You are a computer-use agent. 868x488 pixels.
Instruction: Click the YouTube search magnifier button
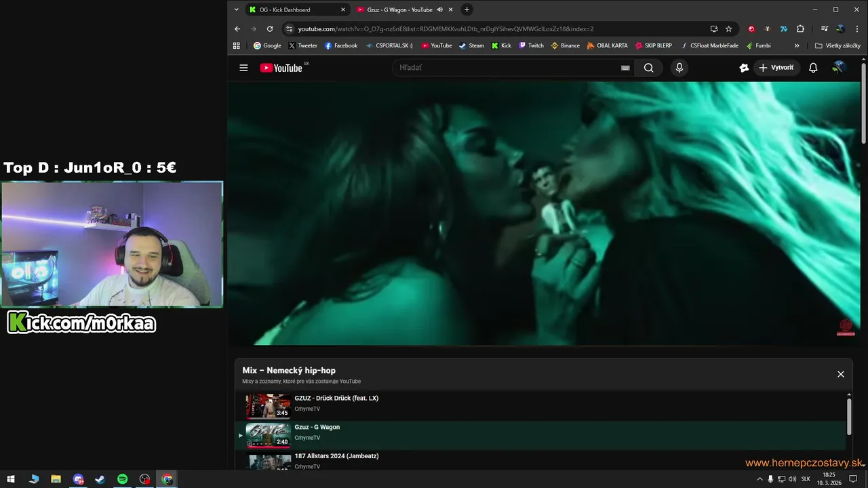pos(648,68)
